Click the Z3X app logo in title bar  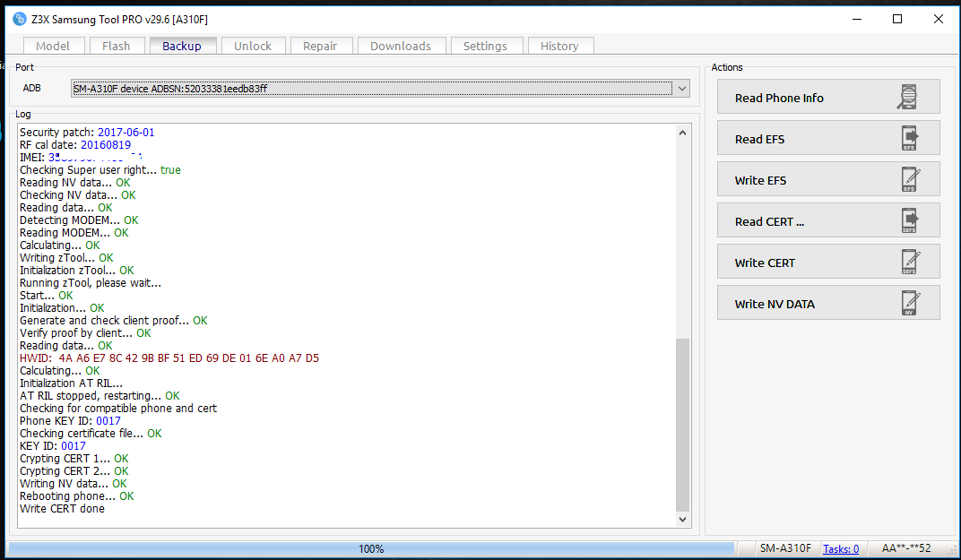pos(20,19)
